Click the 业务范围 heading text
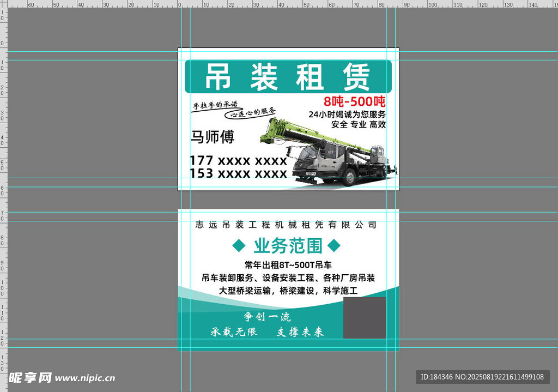Viewport: 558px width, 392px height. pyautogui.click(x=288, y=246)
